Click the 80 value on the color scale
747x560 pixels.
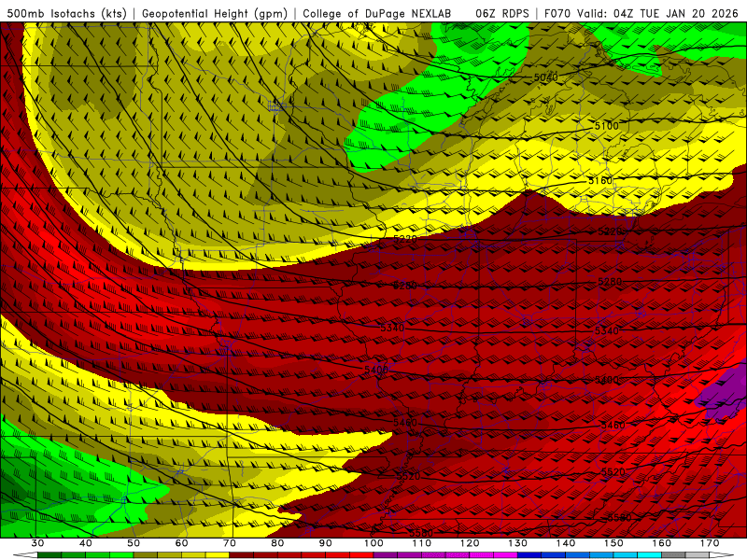(x=277, y=543)
